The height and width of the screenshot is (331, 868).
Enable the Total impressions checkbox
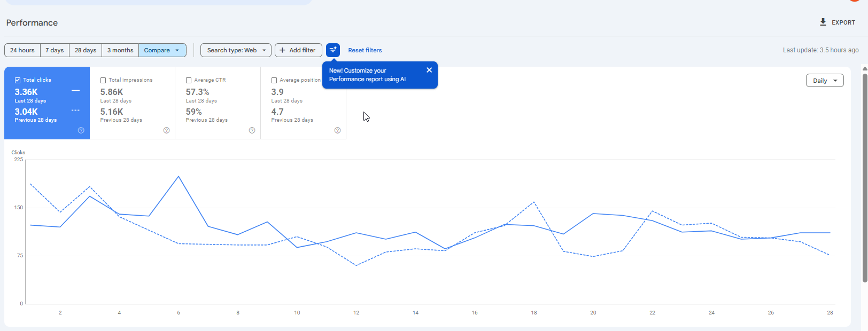(103, 80)
